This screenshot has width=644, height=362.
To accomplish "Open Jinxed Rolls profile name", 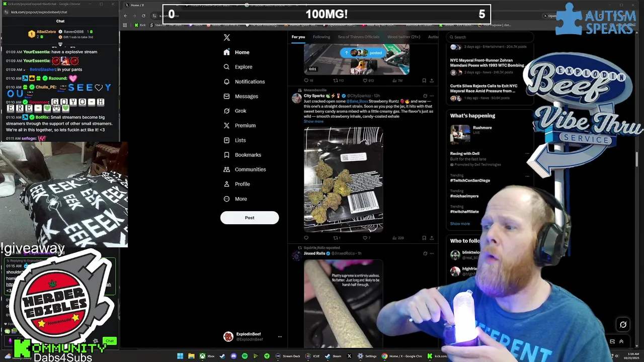I will click(x=314, y=253).
